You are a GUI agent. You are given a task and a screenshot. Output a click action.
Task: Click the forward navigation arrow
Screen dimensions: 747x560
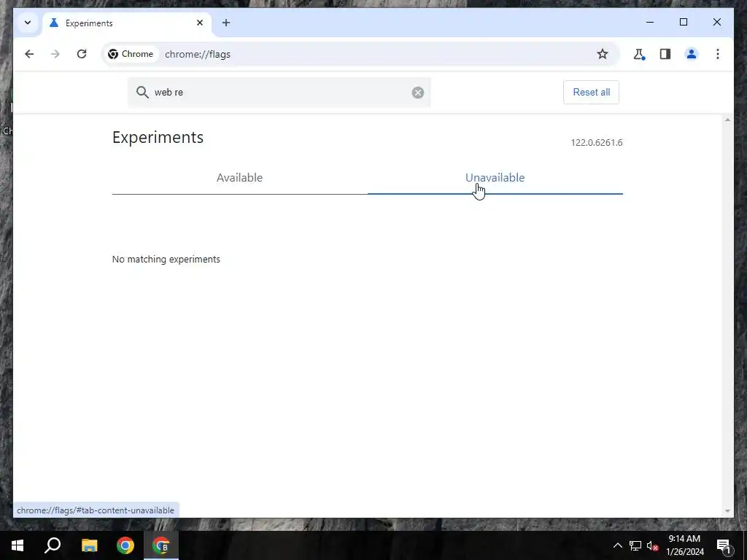click(x=55, y=54)
